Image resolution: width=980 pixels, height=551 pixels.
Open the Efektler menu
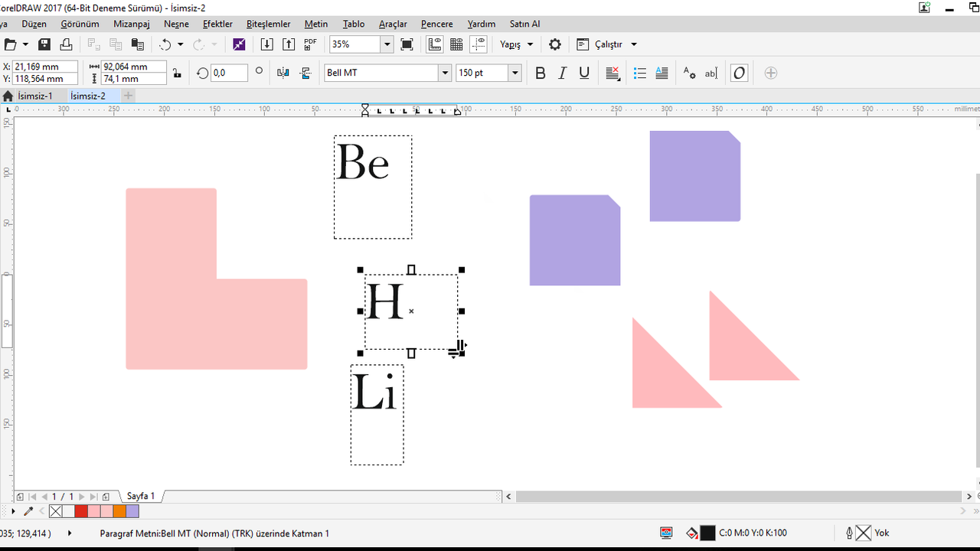click(x=217, y=24)
